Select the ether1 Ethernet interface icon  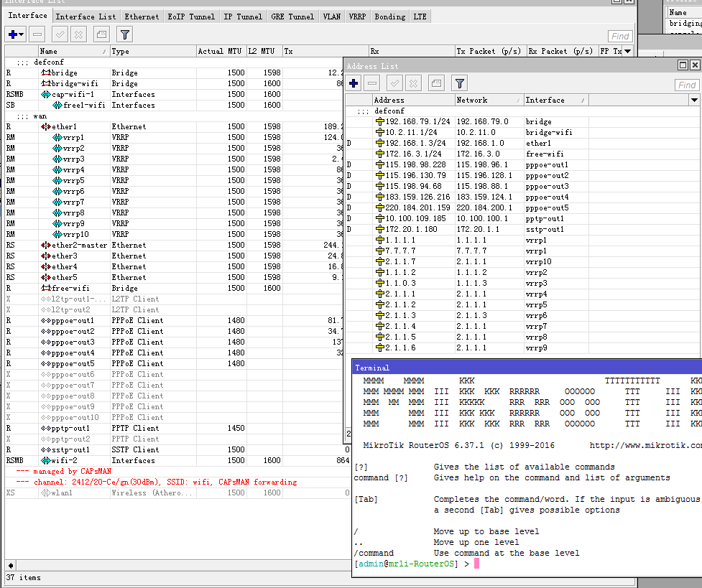(46, 126)
